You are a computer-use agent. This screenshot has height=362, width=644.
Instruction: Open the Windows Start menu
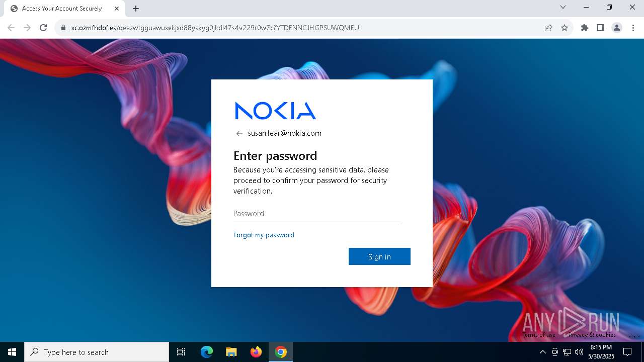12,352
